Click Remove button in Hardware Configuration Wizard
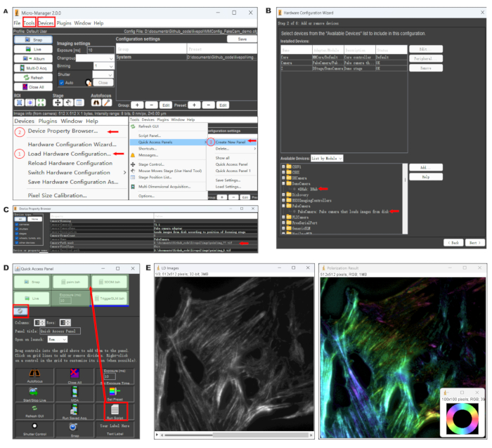 tap(426, 68)
